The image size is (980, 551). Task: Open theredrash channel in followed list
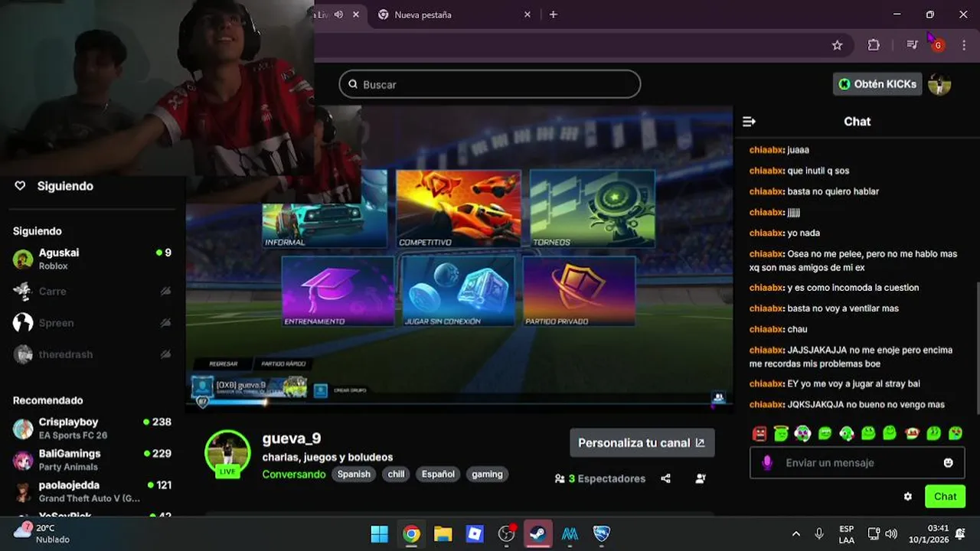(92, 354)
